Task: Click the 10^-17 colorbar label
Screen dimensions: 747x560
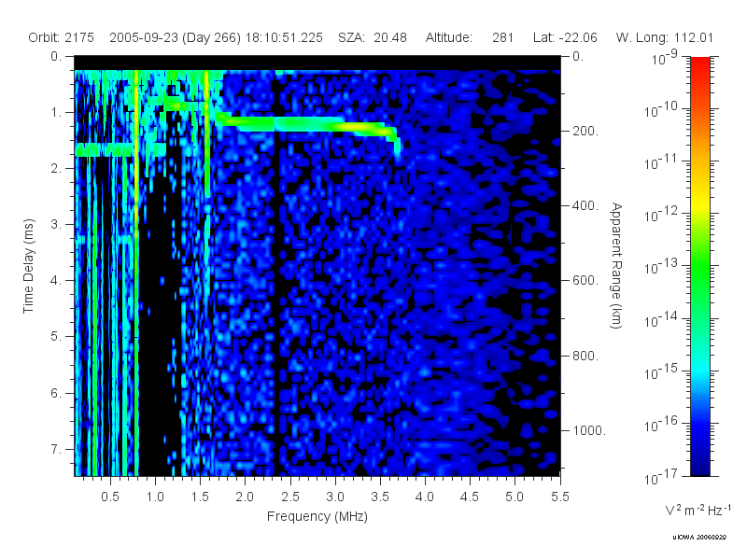Action: (x=661, y=477)
